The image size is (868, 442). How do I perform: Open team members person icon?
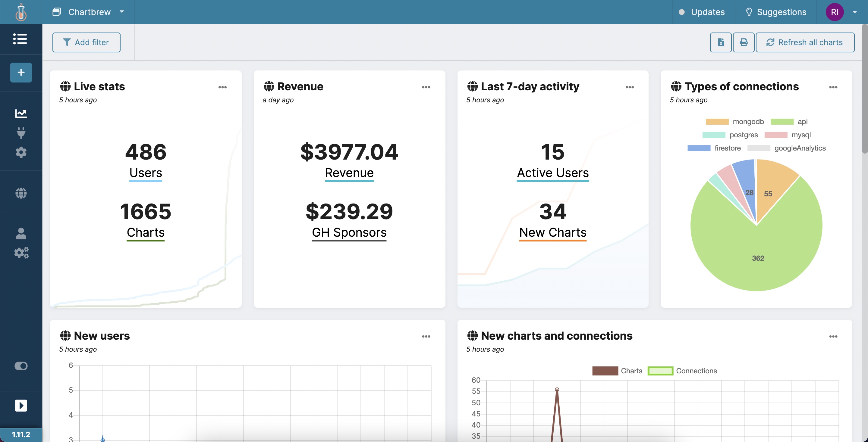(21, 233)
